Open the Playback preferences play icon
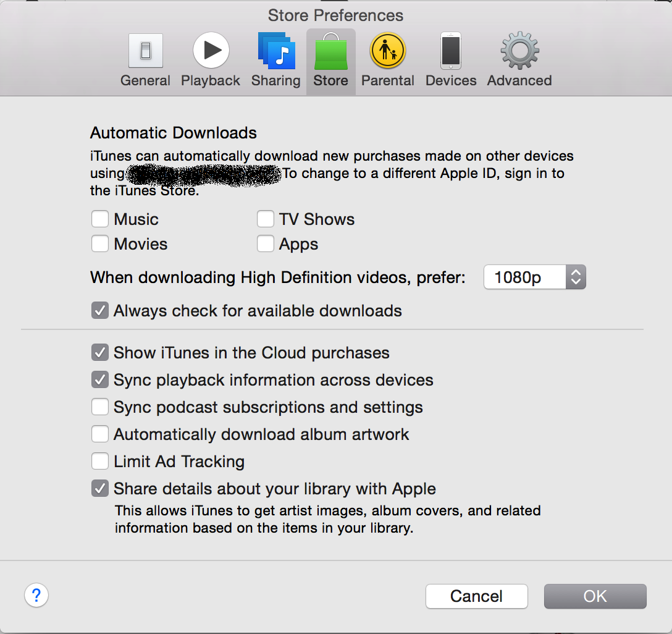 (x=211, y=51)
